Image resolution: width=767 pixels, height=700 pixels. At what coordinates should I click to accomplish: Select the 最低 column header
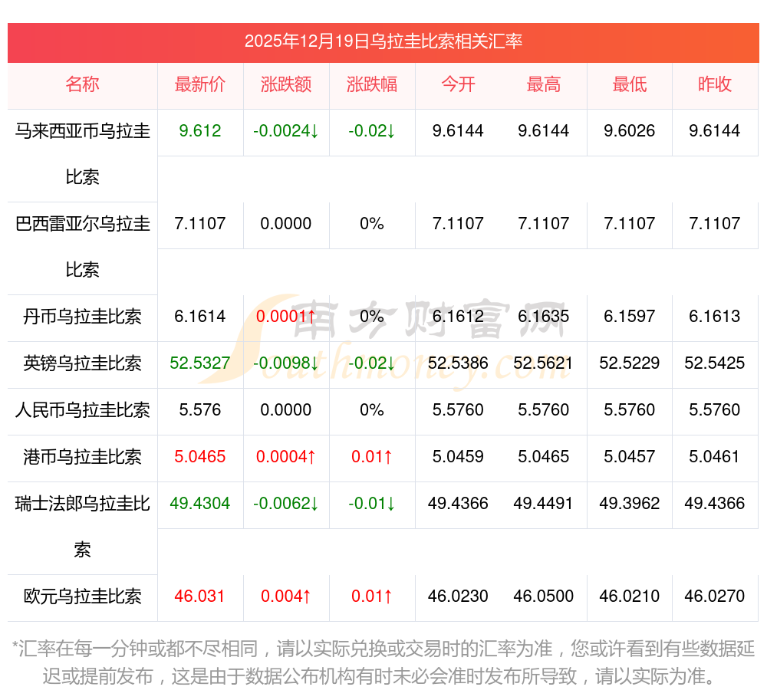[x=630, y=84]
